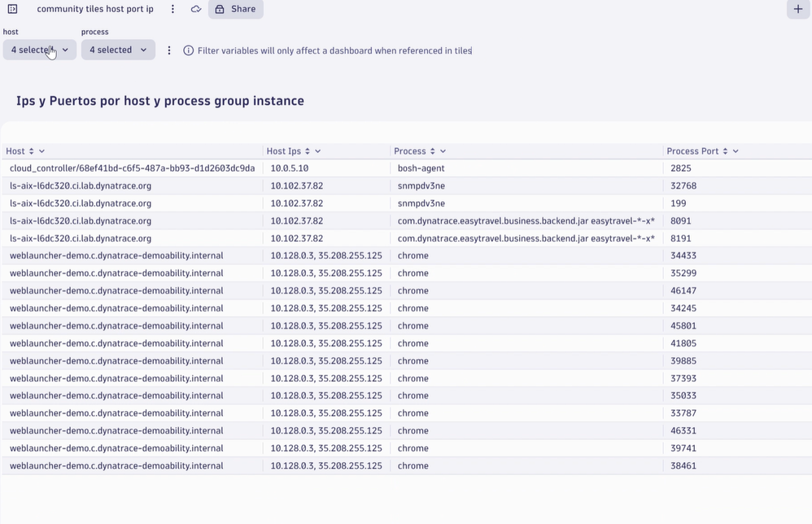Expand the process filter dropdown
812x524 pixels.
(118, 50)
